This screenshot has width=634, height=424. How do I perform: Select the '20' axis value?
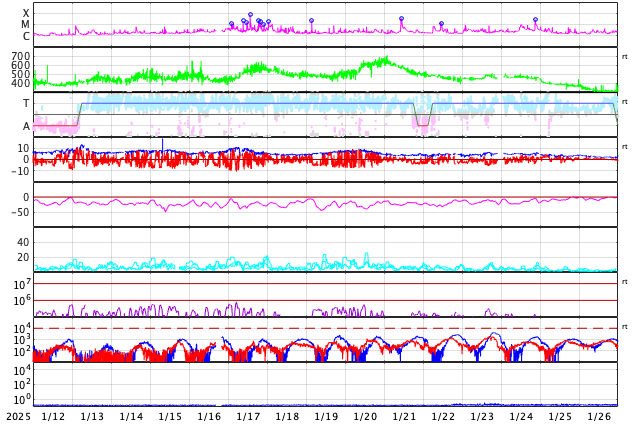point(23,257)
